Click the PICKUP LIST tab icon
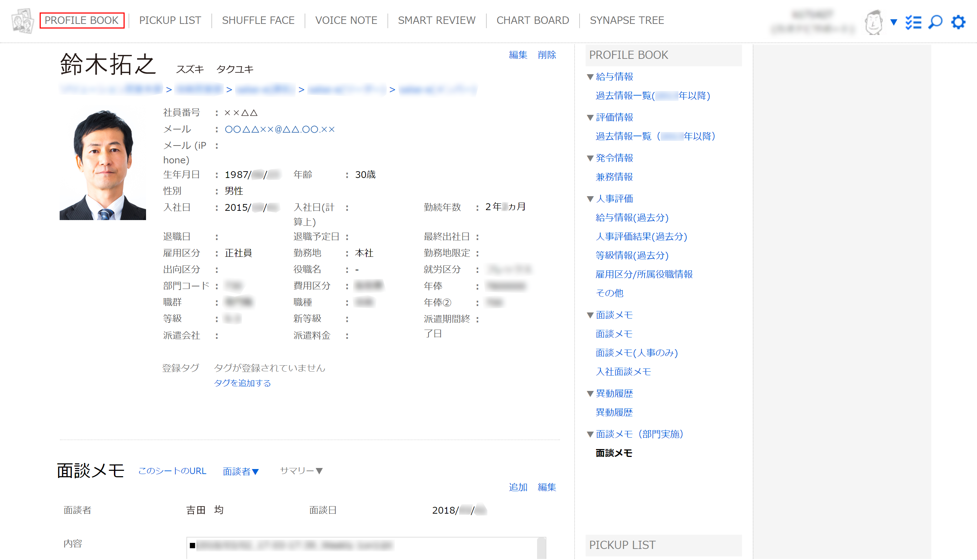Image resolution: width=977 pixels, height=560 pixels. coord(170,20)
